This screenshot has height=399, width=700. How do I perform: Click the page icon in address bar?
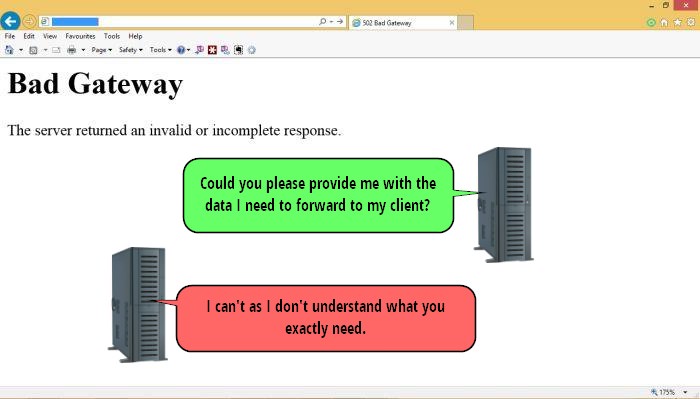tap(45, 21)
